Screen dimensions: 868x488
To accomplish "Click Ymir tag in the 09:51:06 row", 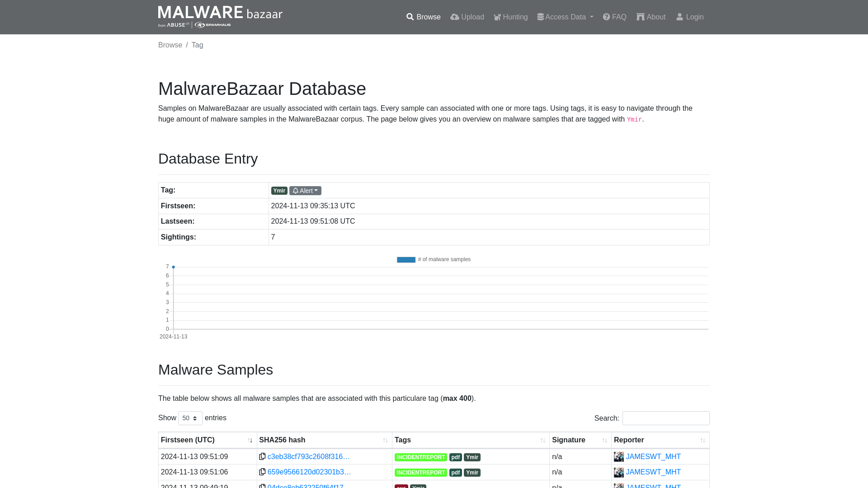I will click(472, 473).
